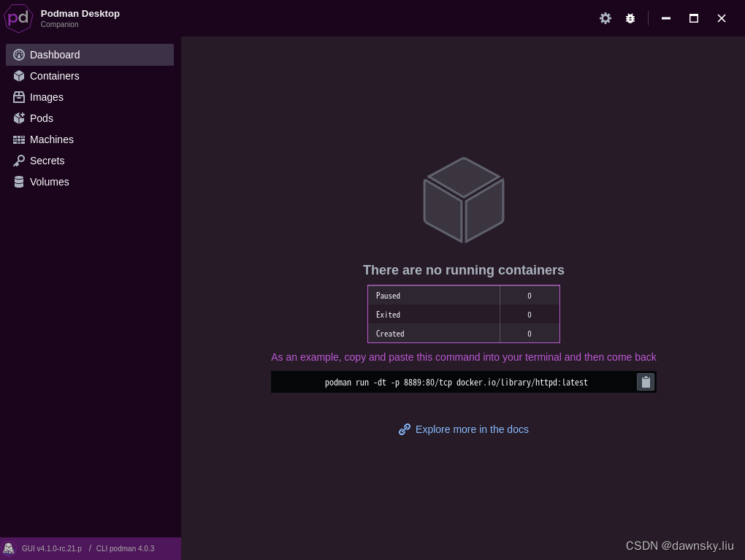
Task: Click the Containers cube icon in sidebar
Action: (19, 76)
